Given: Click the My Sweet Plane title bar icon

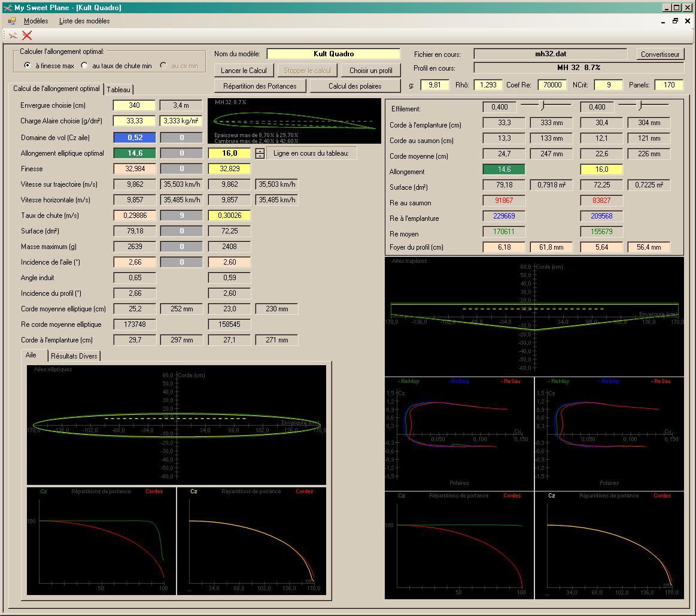Looking at the screenshot, I should click(x=7, y=7).
